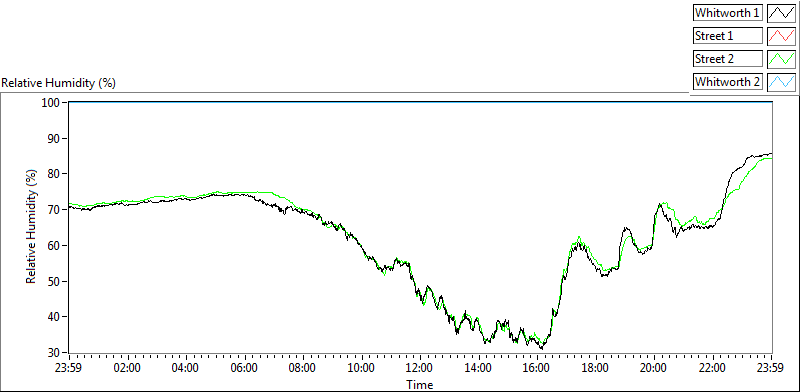The image size is (800, 392).
Task: Click the 16:00 time axis marker
Action: point(538,367)
